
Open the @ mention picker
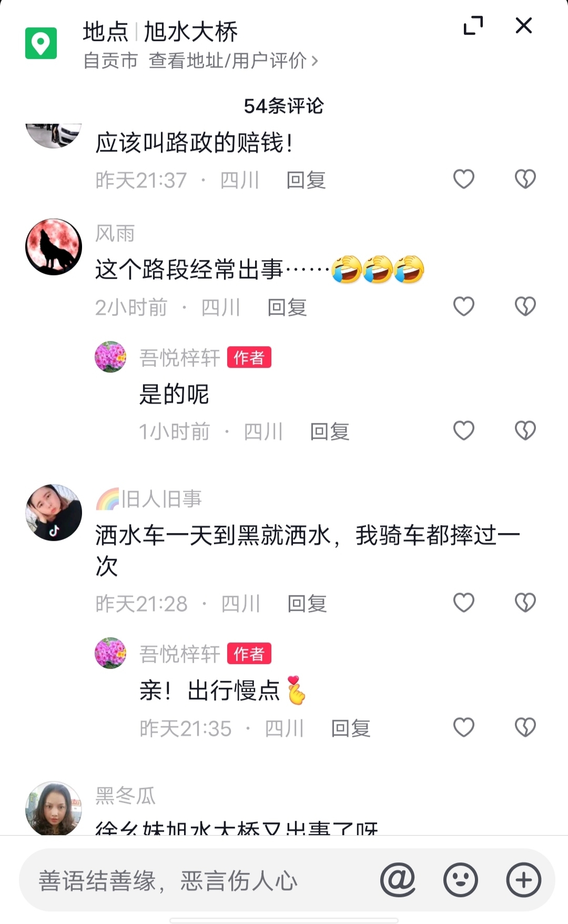click(x=398, y=880)
